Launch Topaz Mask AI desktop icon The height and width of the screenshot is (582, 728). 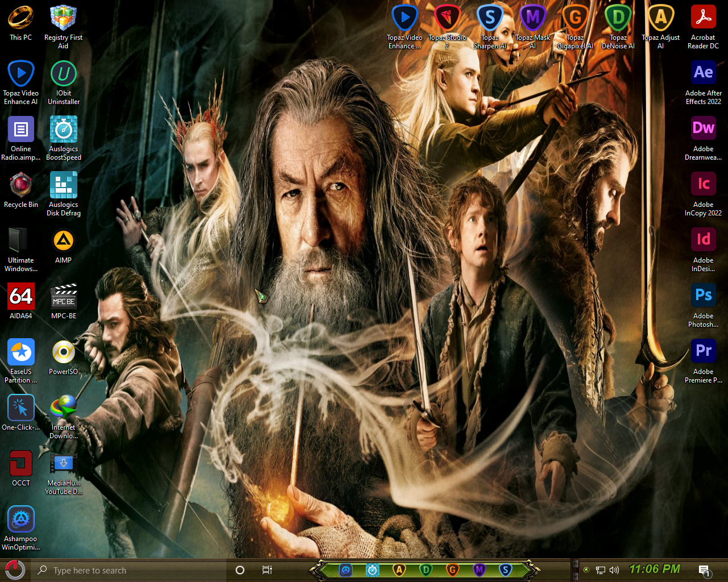[532, 27]
